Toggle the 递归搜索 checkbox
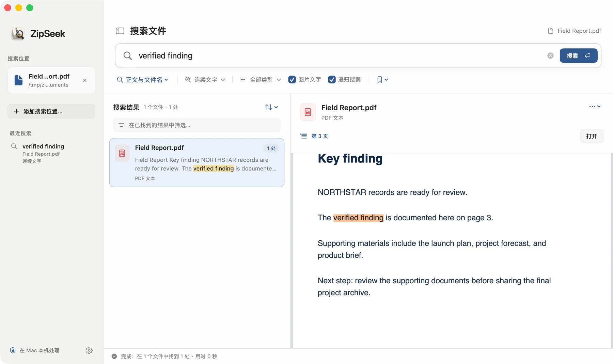Image resolution: width=613 pixels, height=364 pixels. 332,79
